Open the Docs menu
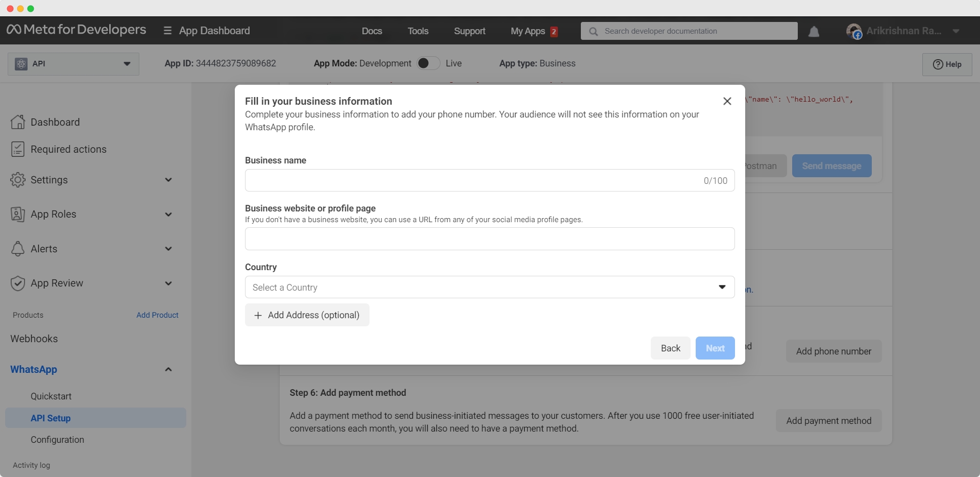This screenshot has width=980, height=477. click(x=372, y=31)
